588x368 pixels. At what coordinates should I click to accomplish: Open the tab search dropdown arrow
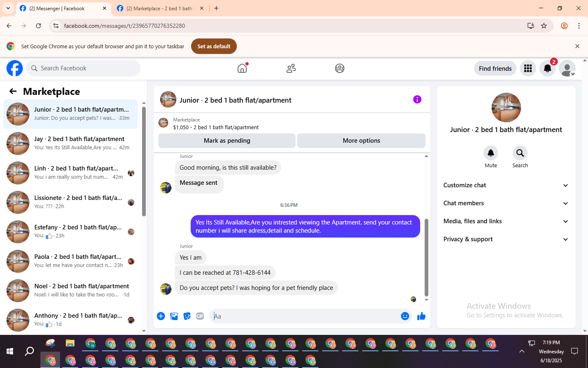(x=8, y=8)
